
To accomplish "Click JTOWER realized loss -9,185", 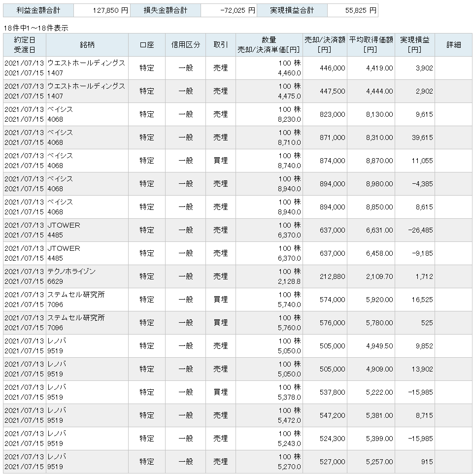I will tap(422, 253).
